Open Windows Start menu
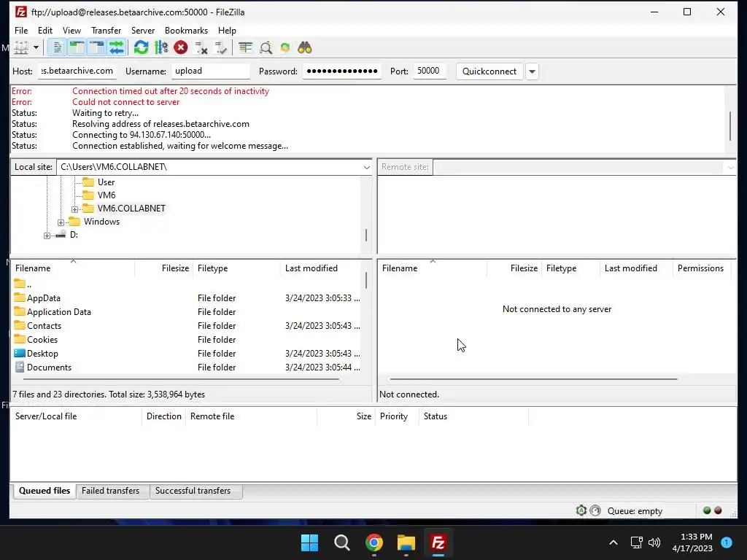 coord(309,542)
